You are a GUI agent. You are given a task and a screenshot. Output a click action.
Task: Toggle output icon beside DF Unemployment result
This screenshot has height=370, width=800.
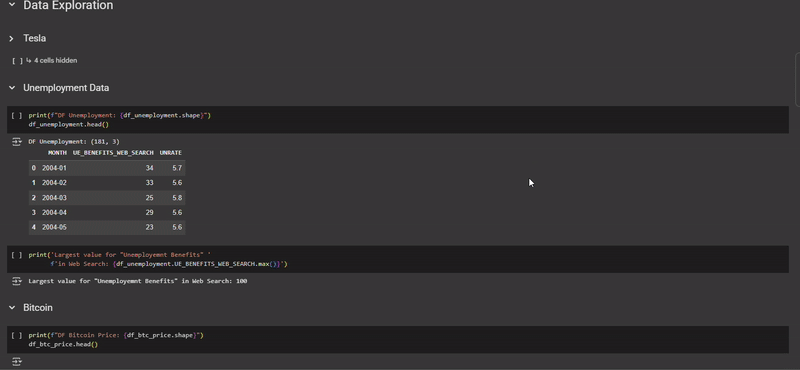pyautogui.click(x=17, y=141)
